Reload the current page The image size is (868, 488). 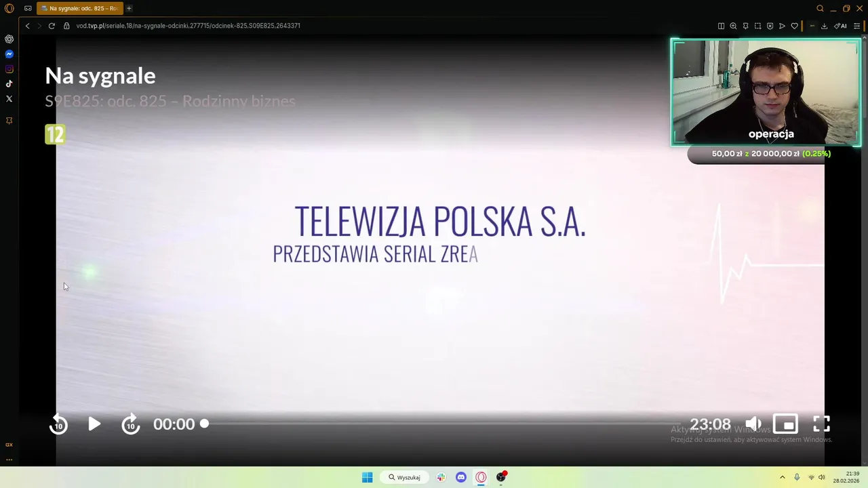click(x=52, y=26)
